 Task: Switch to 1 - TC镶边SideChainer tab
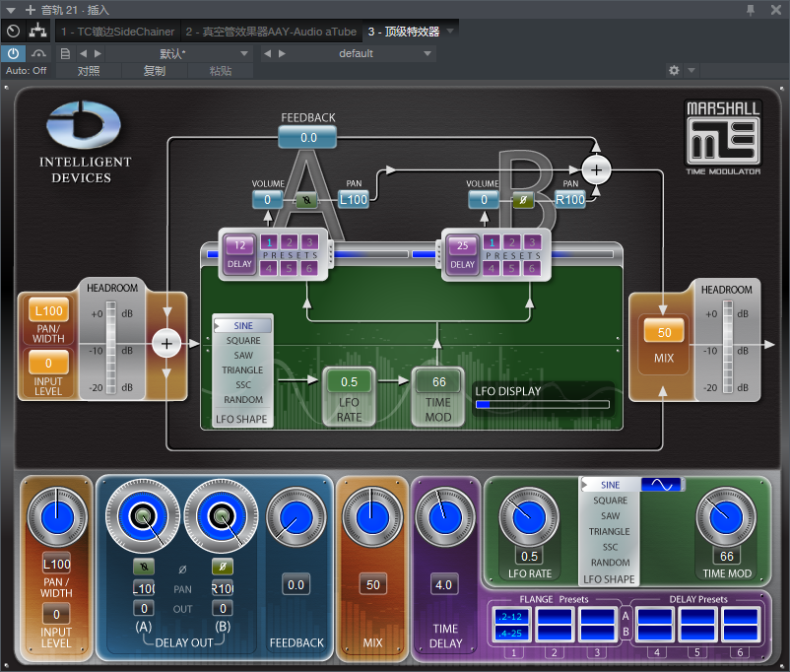point(117,32)
